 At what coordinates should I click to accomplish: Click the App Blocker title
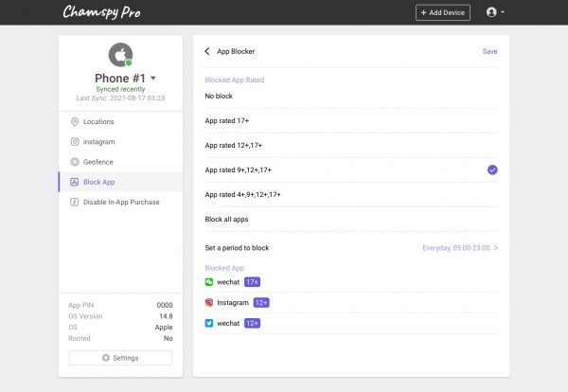(x=236, y=51)
